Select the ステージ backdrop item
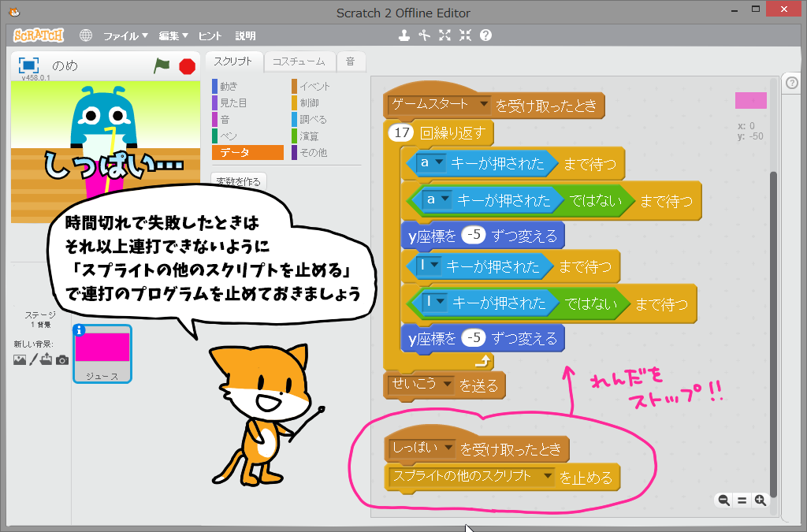This screenshot has height=532, width=807. (40, 319)
